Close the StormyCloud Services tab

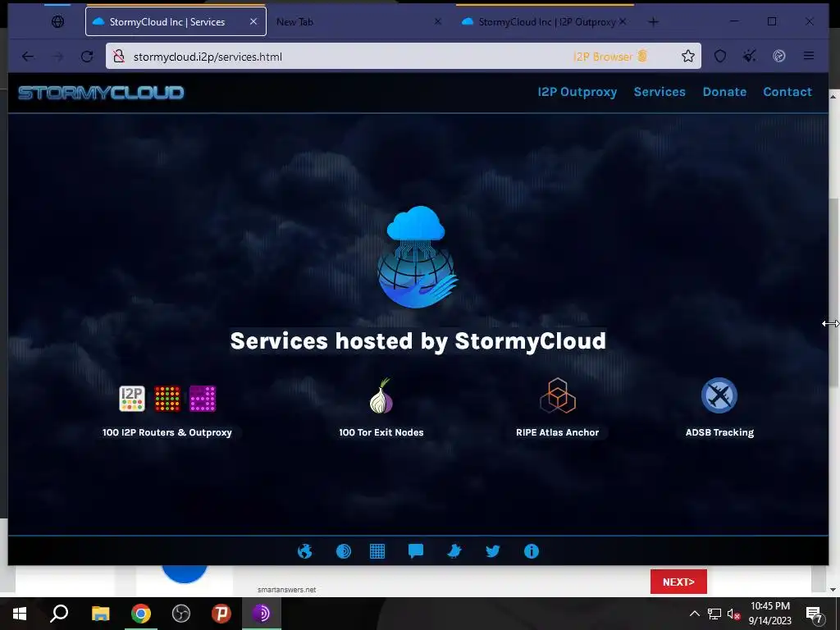click(253, 21)
